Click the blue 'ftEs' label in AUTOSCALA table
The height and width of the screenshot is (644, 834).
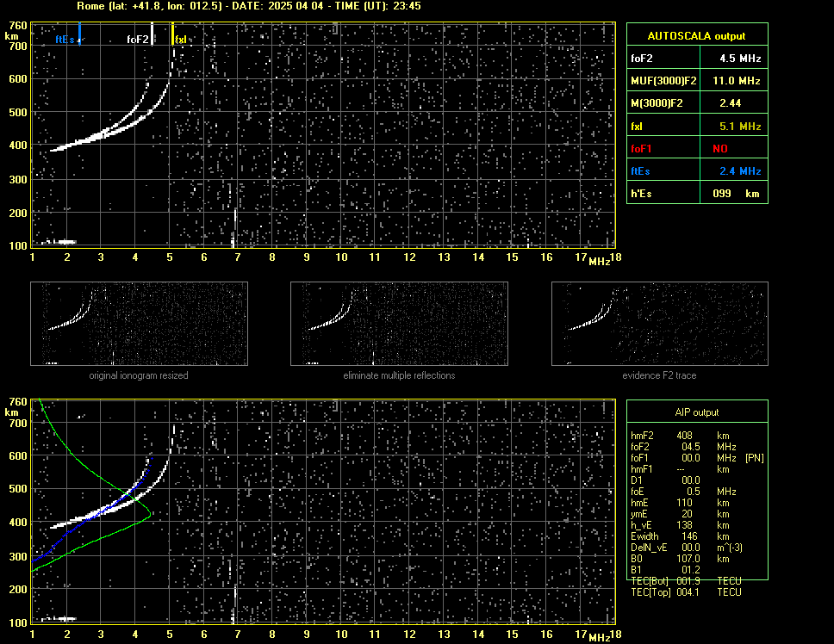click(640, 171)
